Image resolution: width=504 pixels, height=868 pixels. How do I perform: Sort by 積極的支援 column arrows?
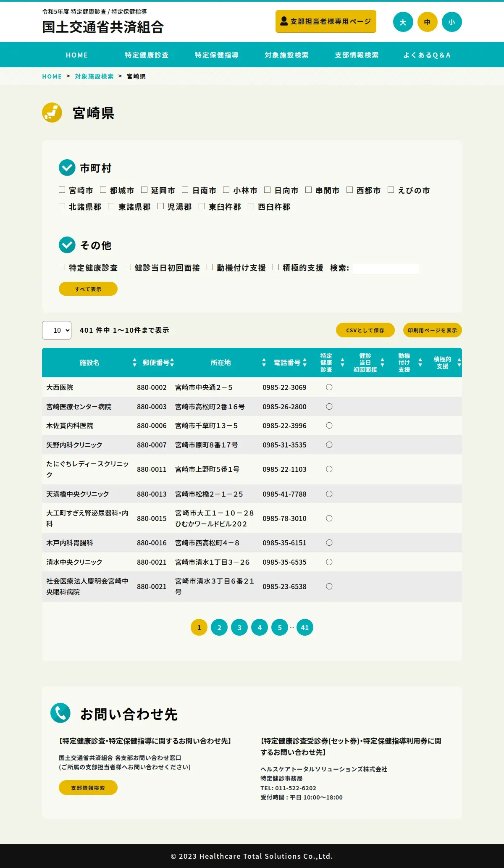pos(459,363)
